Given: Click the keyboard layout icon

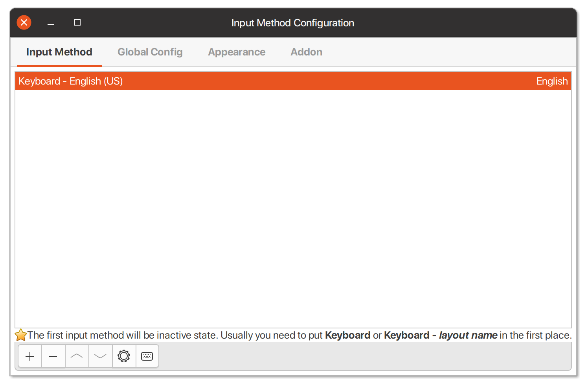Looking at the screenshot, I should click(147, 356).
